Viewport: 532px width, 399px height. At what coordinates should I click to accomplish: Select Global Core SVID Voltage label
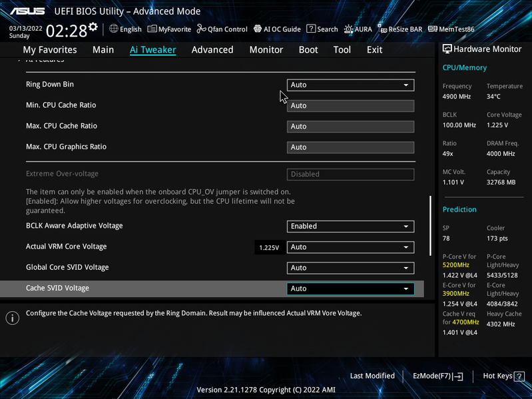click(67, 267)
